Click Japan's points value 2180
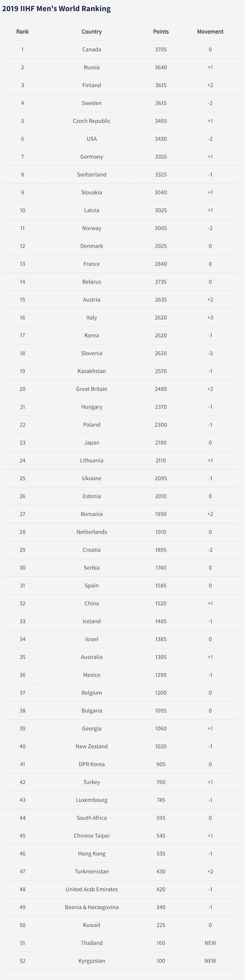 click(x=161, y=442)
